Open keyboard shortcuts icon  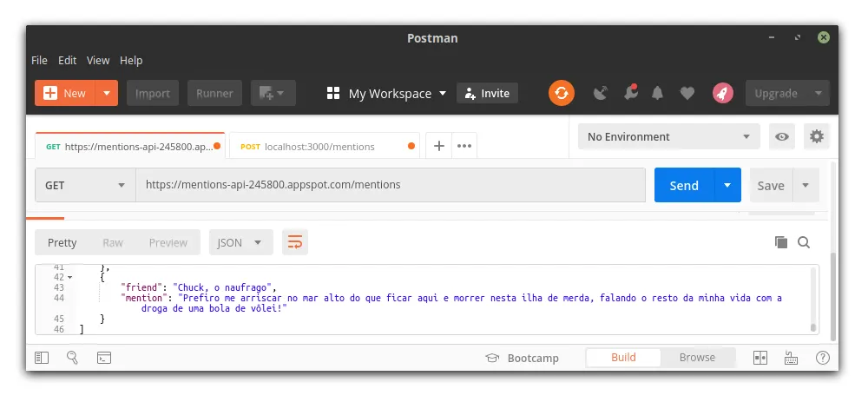(791, 358)
